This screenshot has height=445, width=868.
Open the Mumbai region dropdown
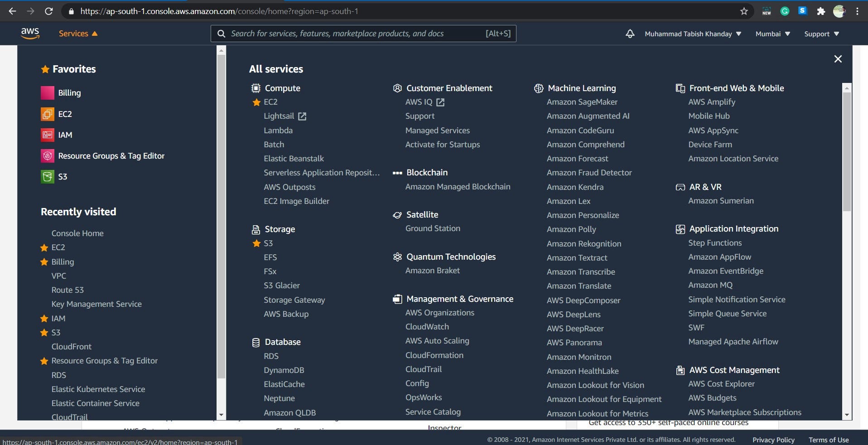coord(772,34)
